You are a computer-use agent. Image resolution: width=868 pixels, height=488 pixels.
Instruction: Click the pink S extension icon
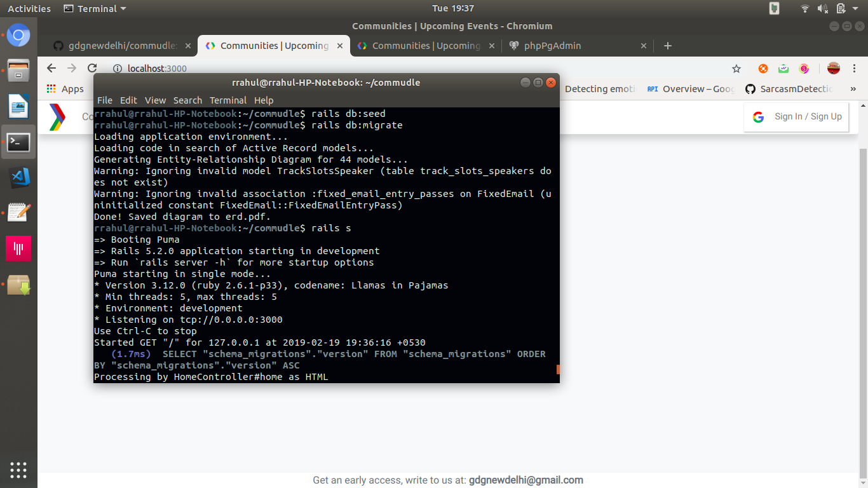[804, 68]
